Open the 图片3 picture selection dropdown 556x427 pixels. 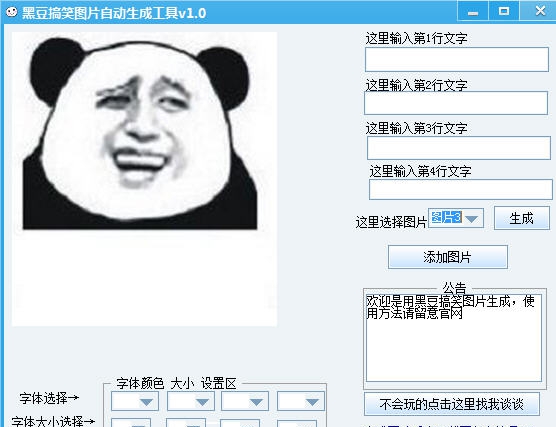[456, 218]
